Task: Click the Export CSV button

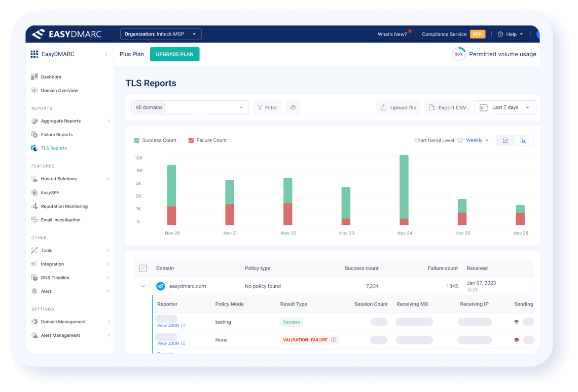Action: (x=448, y=107)
